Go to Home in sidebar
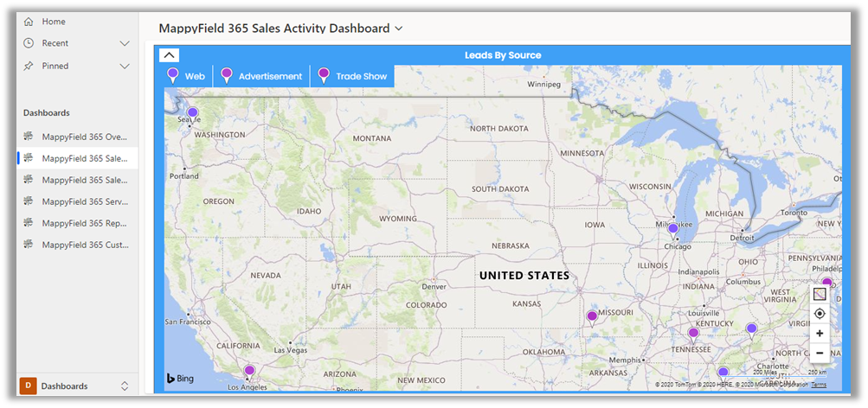 coord(54,22)
